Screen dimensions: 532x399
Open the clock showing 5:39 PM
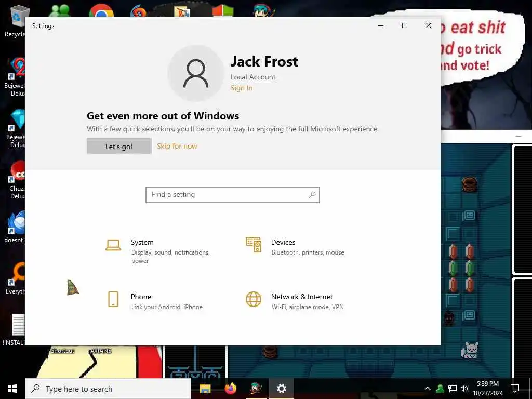tap(488, 389)
